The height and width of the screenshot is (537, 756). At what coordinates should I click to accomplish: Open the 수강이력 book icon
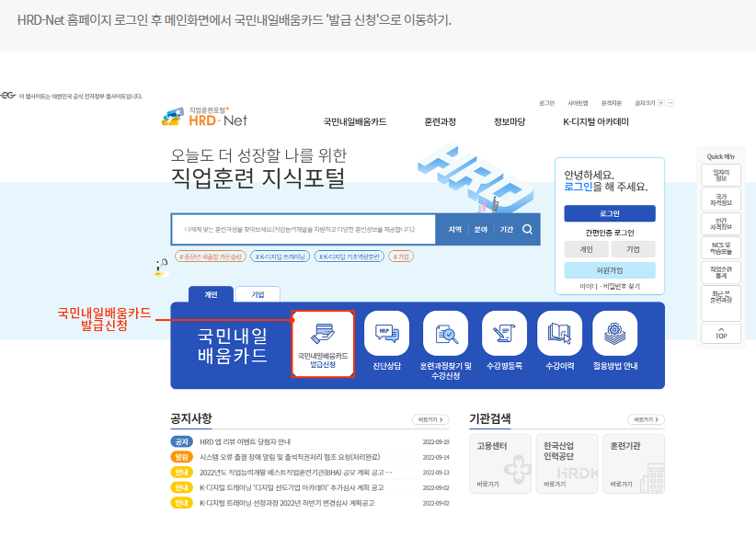559,333
